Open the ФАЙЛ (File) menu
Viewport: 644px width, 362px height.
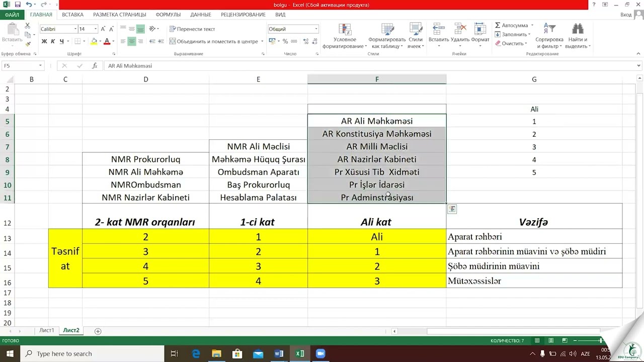point(12,15)
